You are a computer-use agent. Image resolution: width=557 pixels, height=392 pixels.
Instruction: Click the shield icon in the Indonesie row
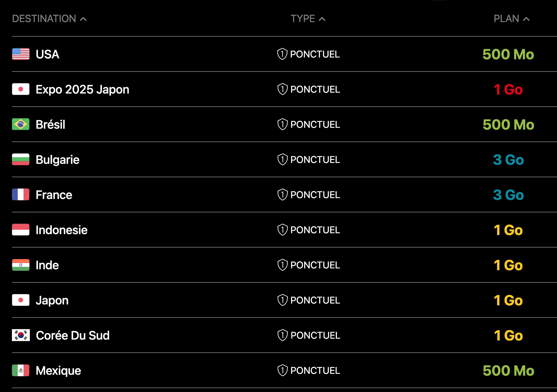point(282,230)
